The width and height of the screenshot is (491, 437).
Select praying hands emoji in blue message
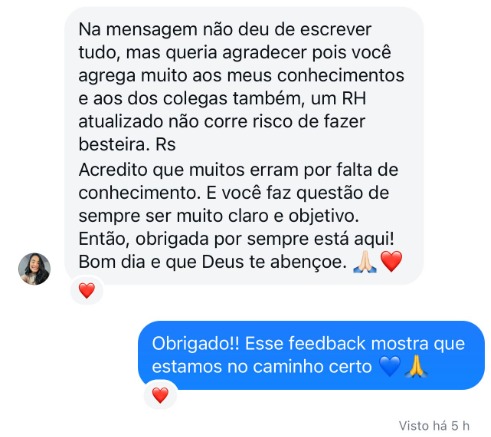416,366
